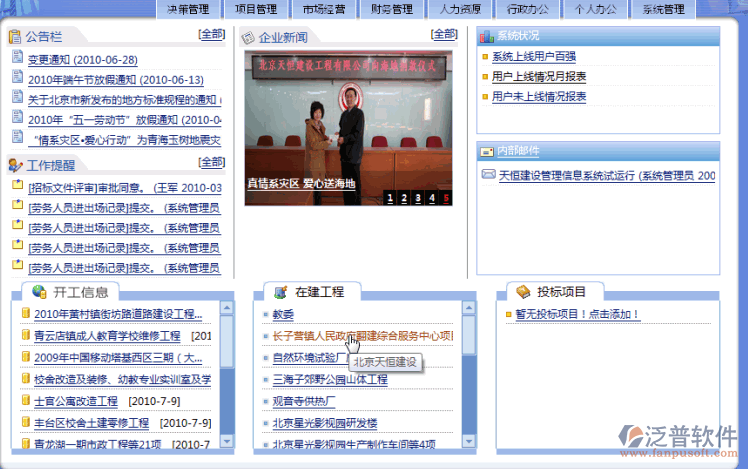748x469 pixels.
Task: Click envelope icon beside 天恒建设管理信息系统 mail
Action: click(488, 175)
